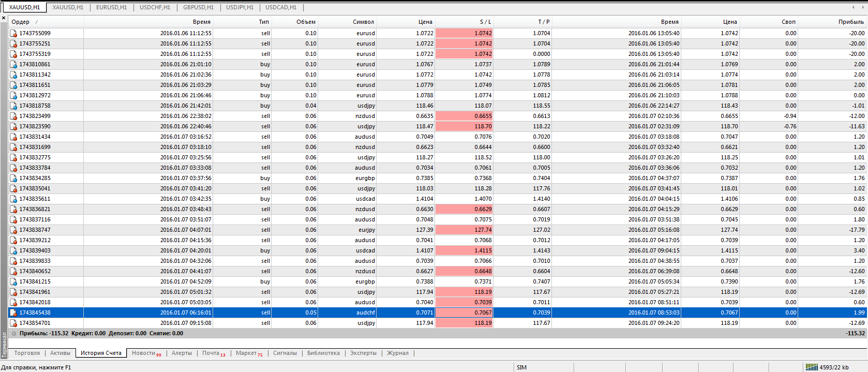Click order icon for 1743834285

[13, 178]
